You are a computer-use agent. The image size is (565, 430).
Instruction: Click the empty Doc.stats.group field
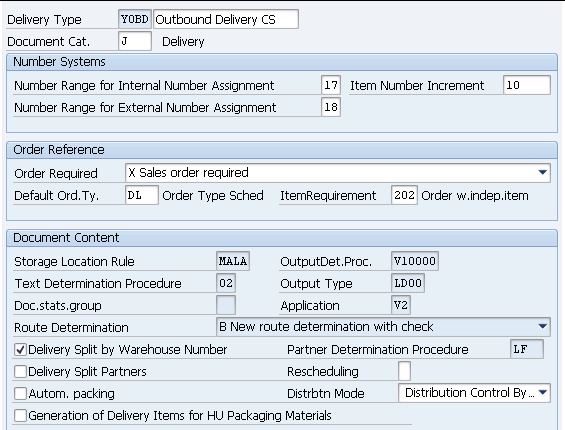[226, 305]
